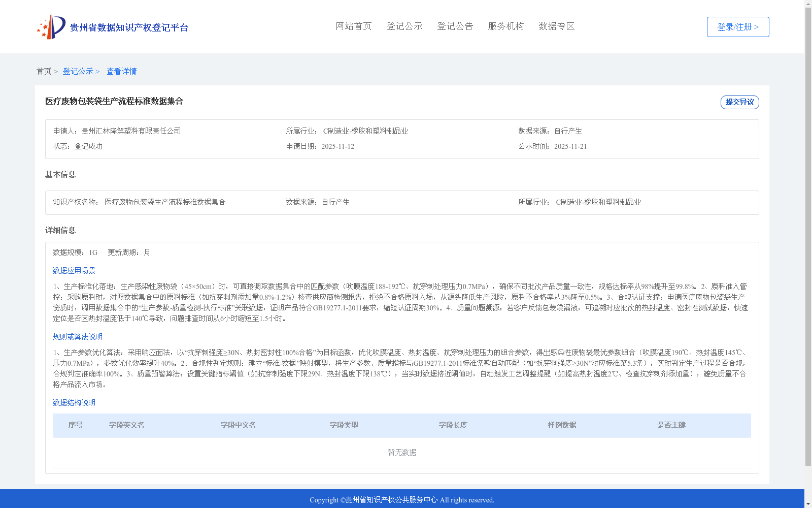Click the 暂无数据 empty table message
Image resolution: width=812 pixels, height=508 pixels.
coord(402,453)
